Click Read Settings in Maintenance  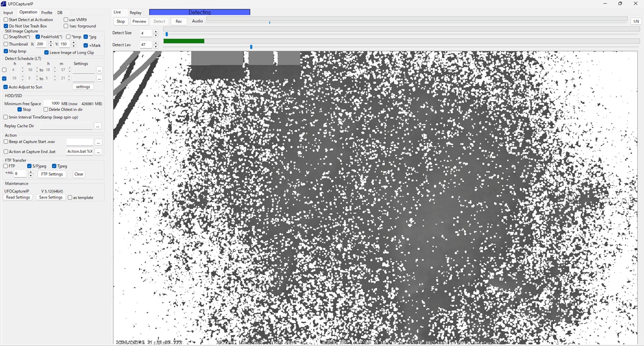click(18, 198)
